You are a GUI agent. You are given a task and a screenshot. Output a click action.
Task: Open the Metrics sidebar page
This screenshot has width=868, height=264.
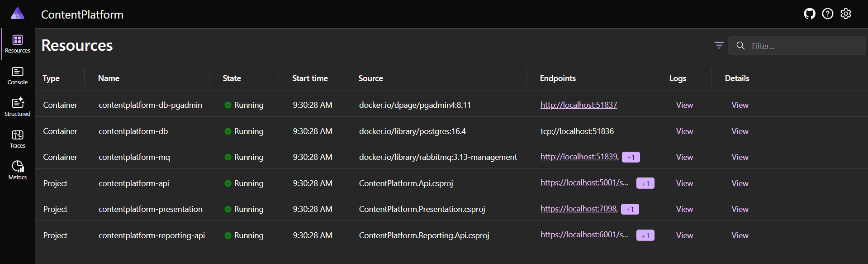[x=18, y=171]
